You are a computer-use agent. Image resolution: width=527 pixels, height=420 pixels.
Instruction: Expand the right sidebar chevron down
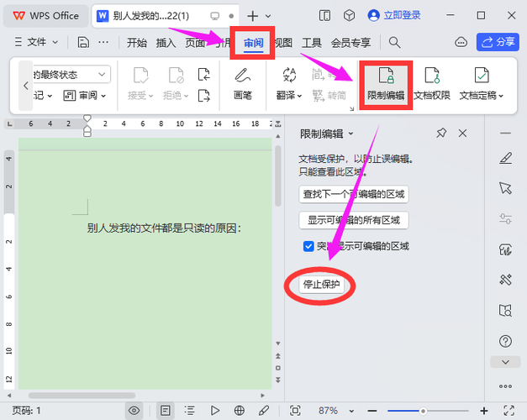coord(505,362)
